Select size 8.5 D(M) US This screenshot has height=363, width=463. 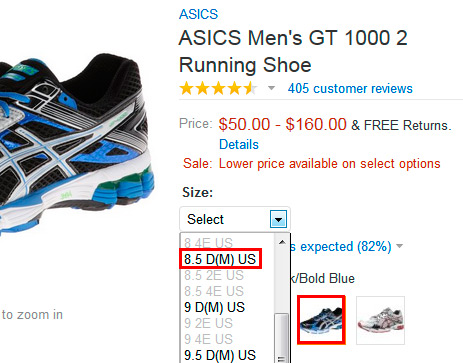(x=220, y=259)
